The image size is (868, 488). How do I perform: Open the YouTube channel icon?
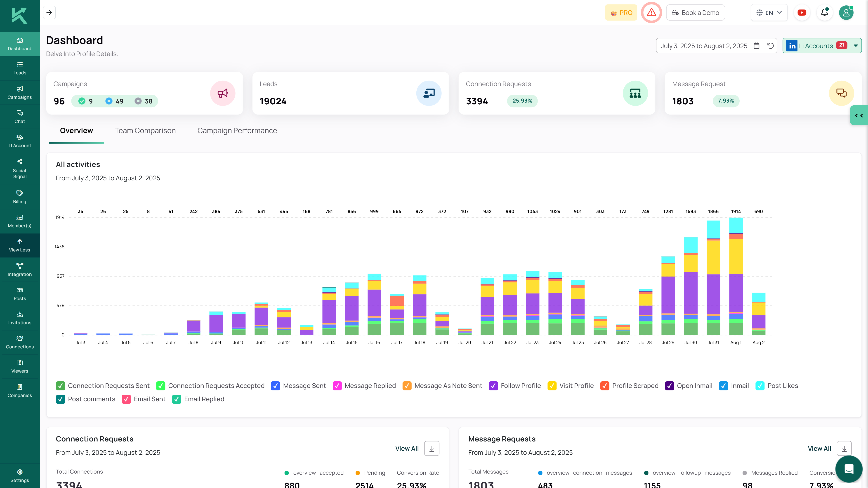802,12
